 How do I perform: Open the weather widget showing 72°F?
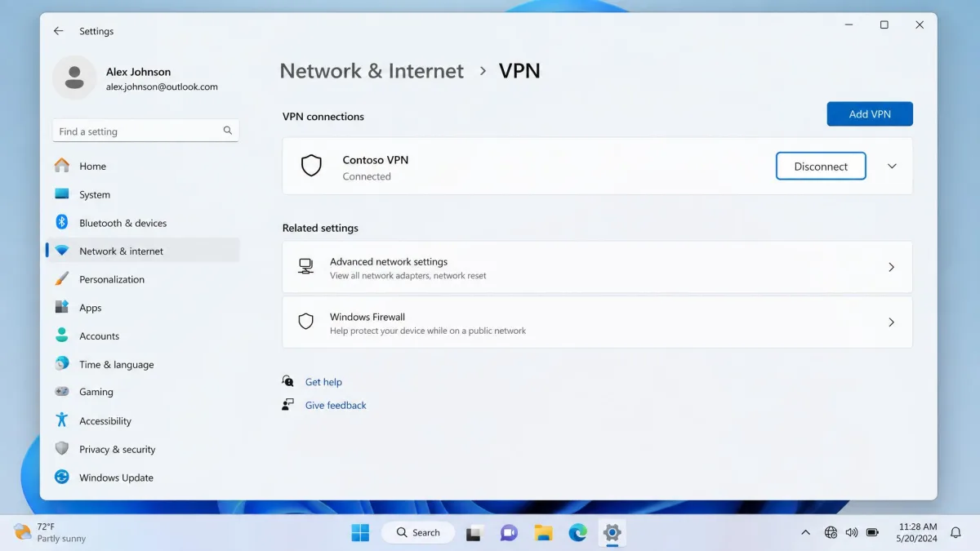[50, 532]
